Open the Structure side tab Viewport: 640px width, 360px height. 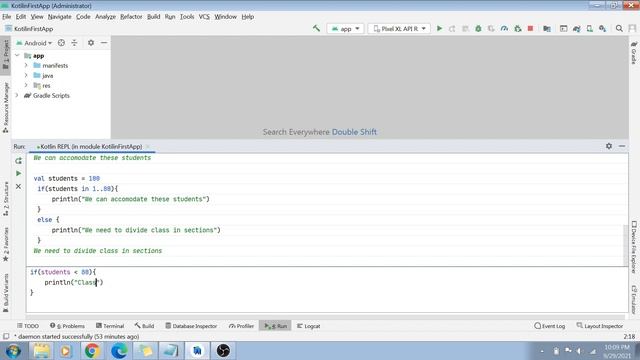point(6,199)
